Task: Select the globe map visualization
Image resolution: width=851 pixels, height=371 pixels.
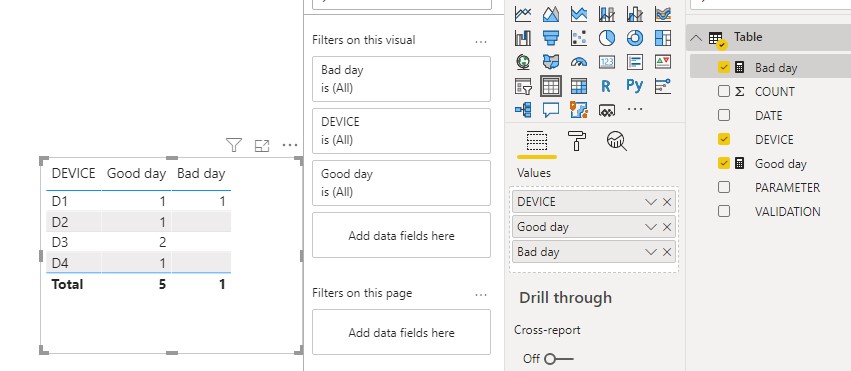Action: 523,62
